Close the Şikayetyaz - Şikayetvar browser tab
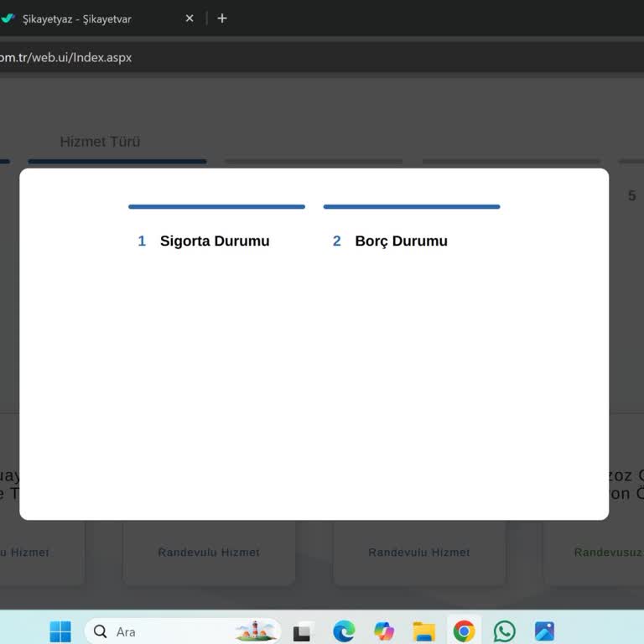 pyautogui.click(x=190, y=18)
